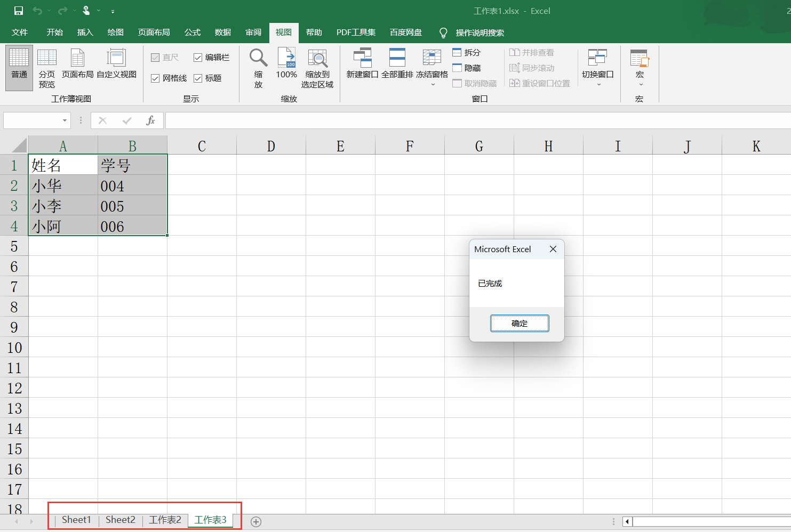Open the Page Layout (页面布局) ribbon tab
The height and width of the screenshot is (532, 791).
click(x=154, y=33)
